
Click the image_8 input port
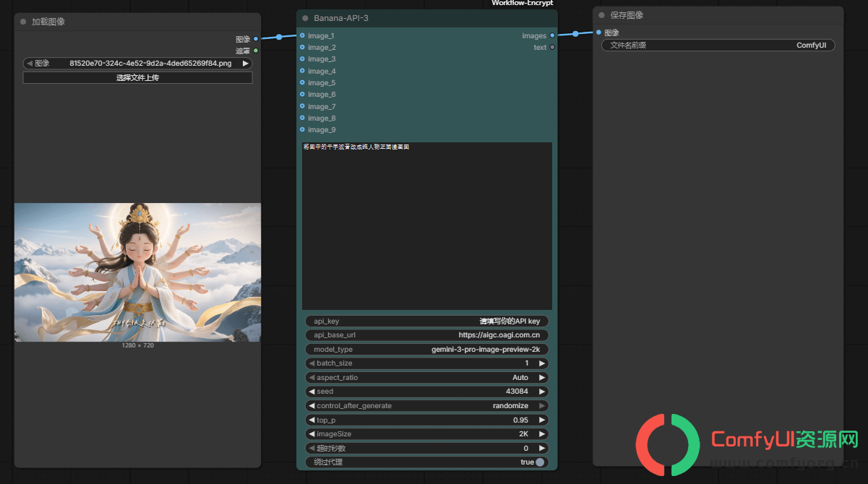[x=302, y=118]
